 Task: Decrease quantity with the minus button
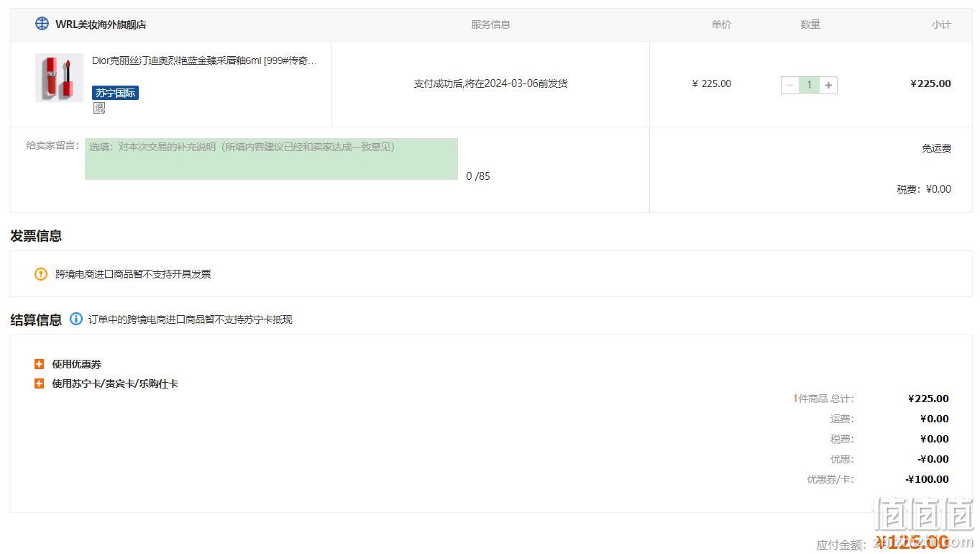pyautogui.click(x=790, y=85)
